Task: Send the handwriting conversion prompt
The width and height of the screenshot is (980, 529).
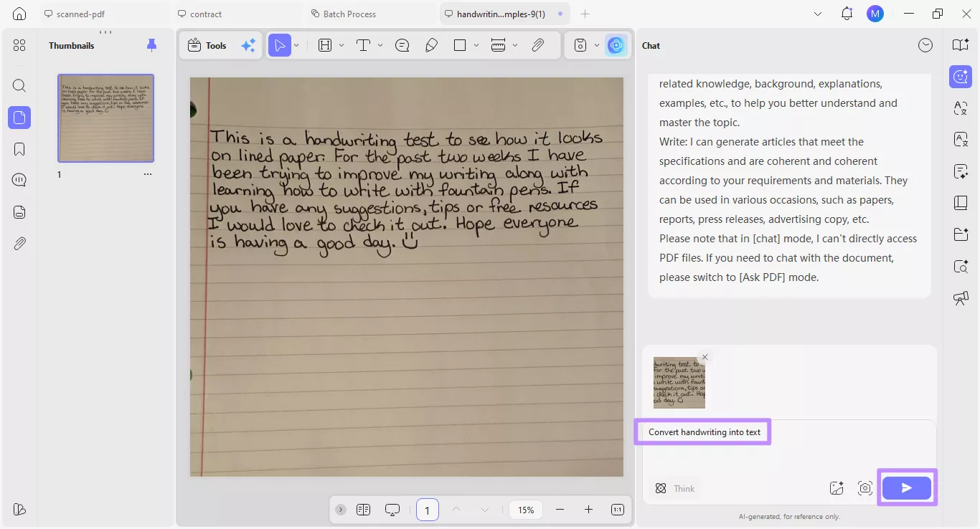Action: tap(906, 487)
